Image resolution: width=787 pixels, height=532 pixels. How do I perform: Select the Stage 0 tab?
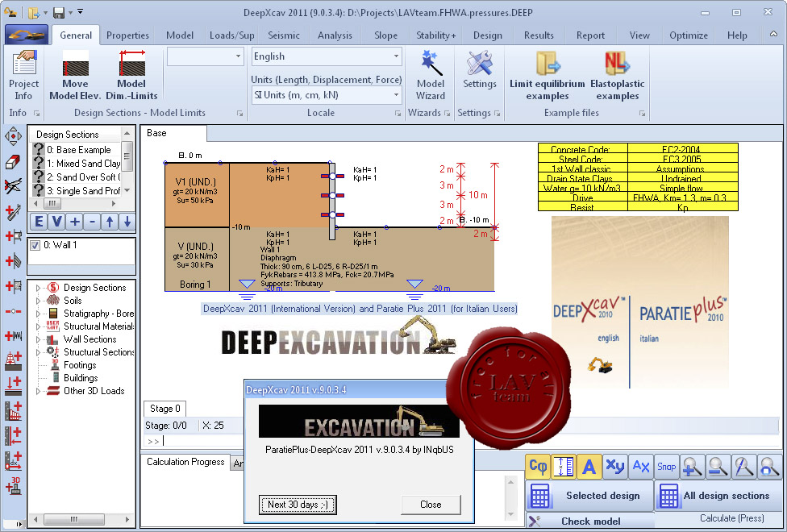pos(165,409)
